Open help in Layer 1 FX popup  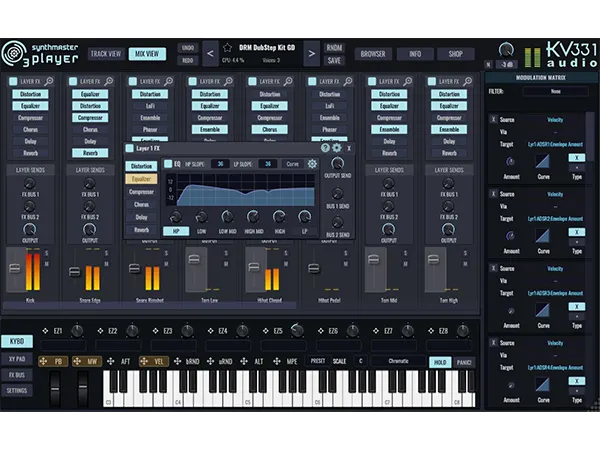[325, 148]
